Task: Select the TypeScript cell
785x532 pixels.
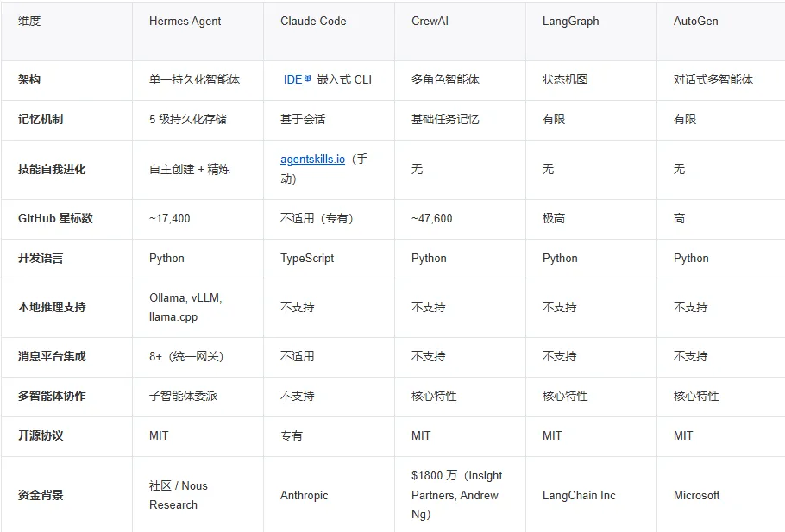Action: 307,259
